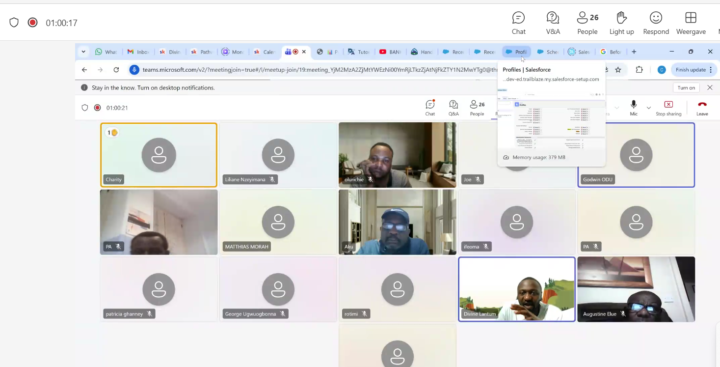Select Divine Lantum's video tile
This screenshot has height=367, width=720.
[517, 289]
